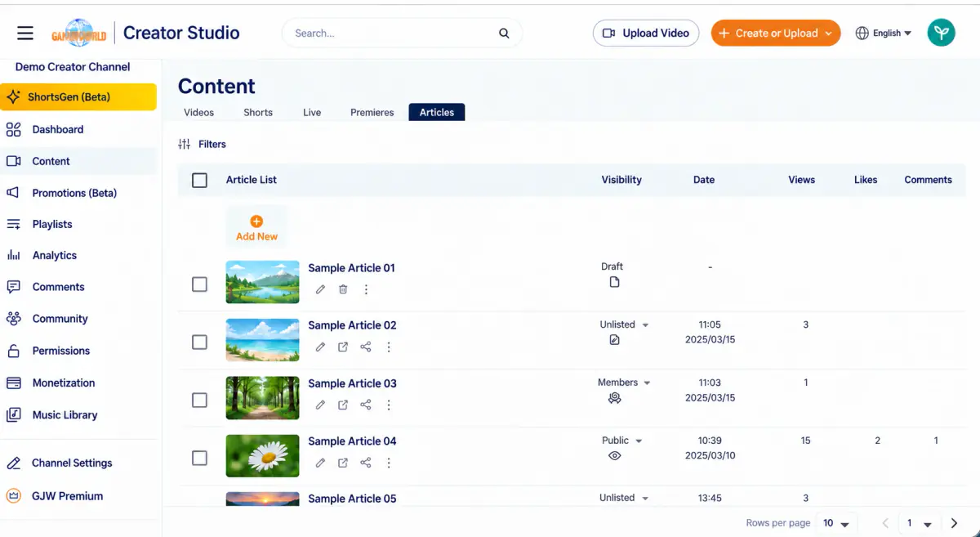Viewport: 980px width, 537px height.
Task: Edit Sample Article 03 with pencil icon
Action: click(320, 405)
